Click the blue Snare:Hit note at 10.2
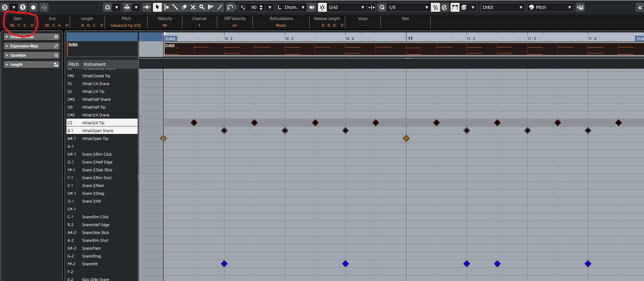The width and height of the screenshot is (644, 281). [x=224, y=264]
